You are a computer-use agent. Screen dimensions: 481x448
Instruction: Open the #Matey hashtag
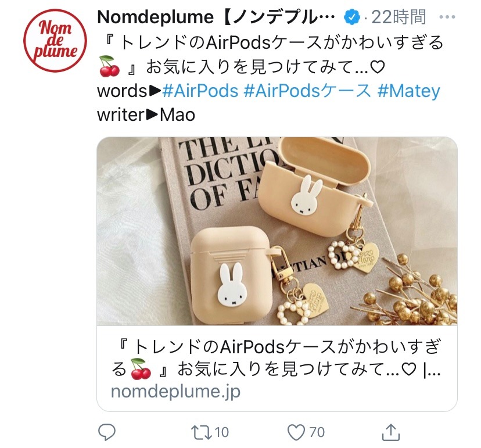[x=408, y=91]
